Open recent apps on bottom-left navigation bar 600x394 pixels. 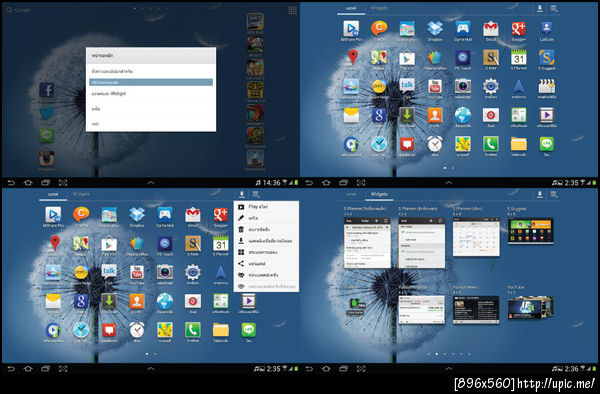click(x=46, y=369)
